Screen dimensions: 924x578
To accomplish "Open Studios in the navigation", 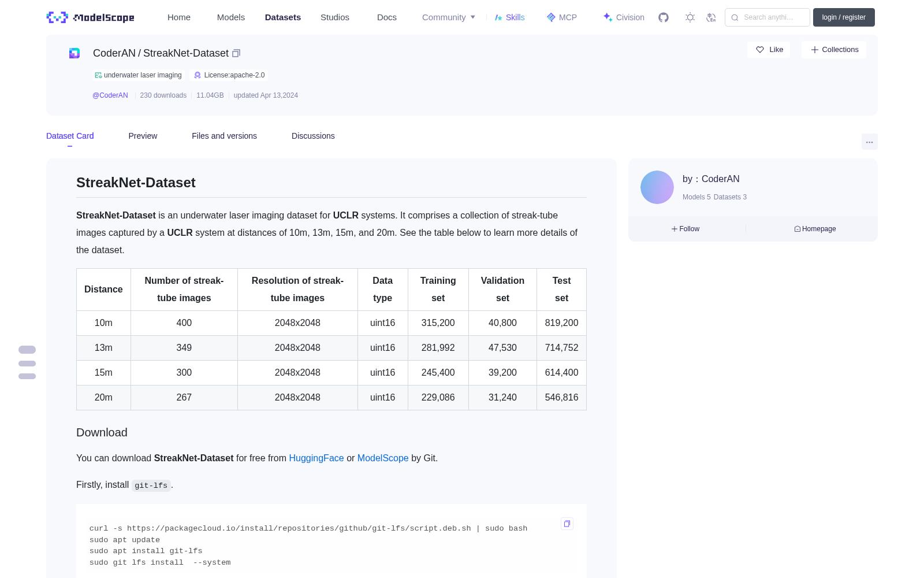I will pyautogui.click(x=335, y=17).
